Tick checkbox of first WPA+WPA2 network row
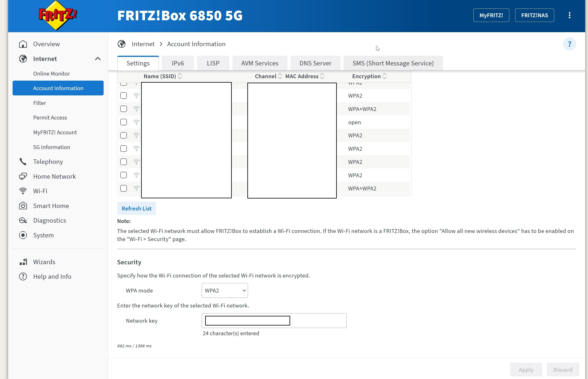 click(x=123, y=109)
